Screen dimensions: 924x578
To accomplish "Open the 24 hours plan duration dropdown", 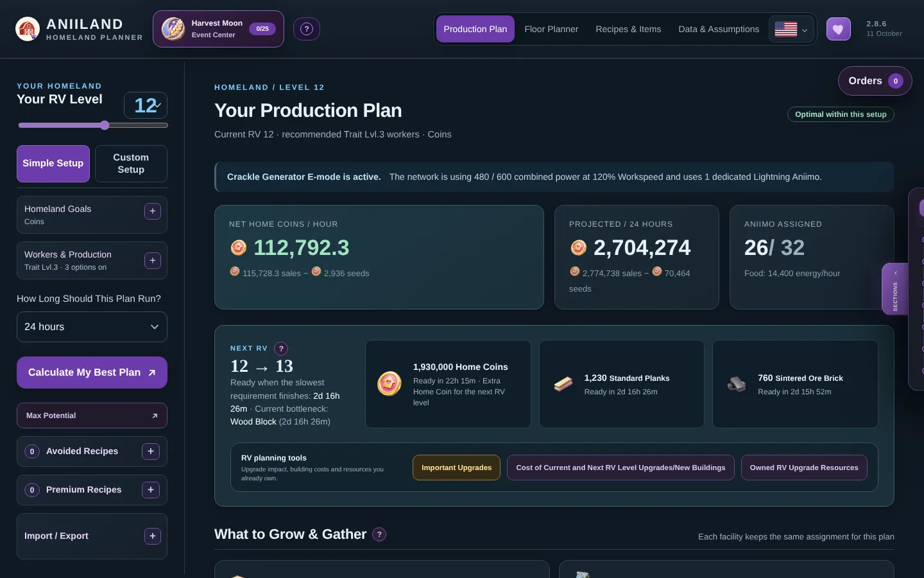I will [92, 327].
